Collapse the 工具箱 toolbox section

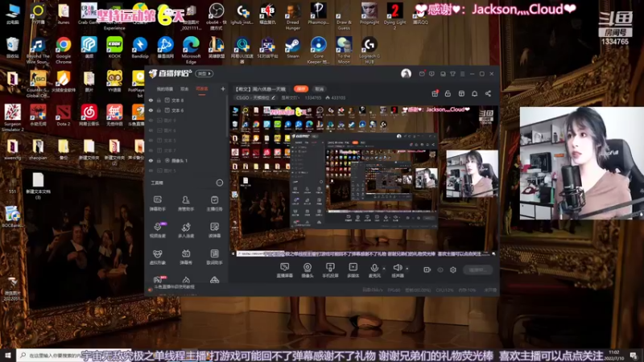[220, 183]
